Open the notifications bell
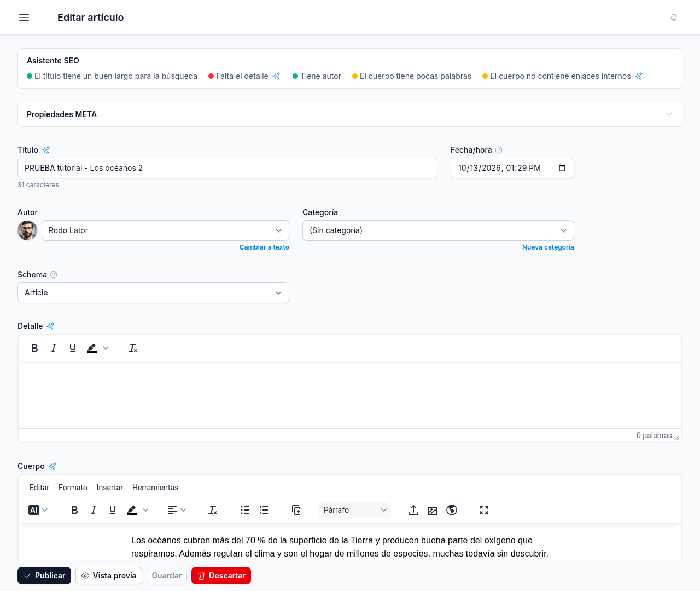 point(674,18)
